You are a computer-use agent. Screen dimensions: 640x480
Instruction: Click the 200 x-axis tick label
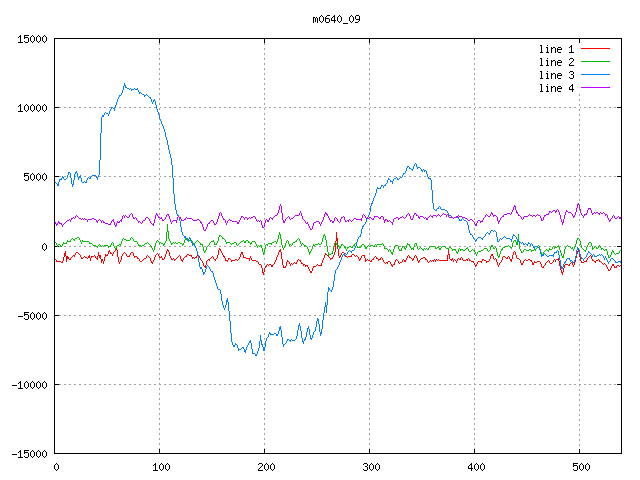[265, 467]
